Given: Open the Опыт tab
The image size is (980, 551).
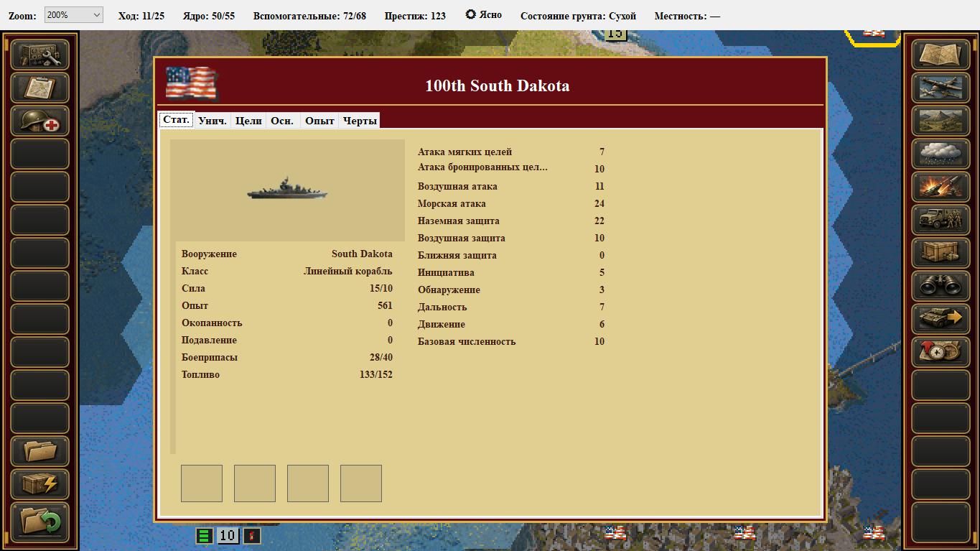Looking at the screenshot, I should pos(319,121).
